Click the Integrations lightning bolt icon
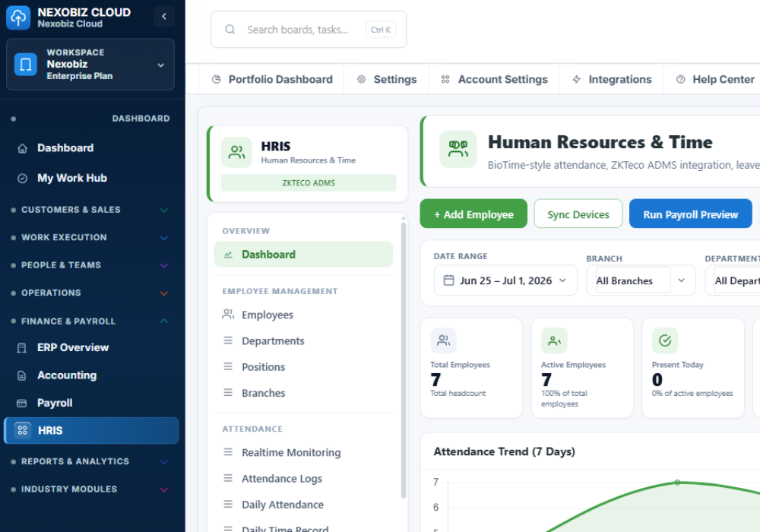Image resolution: width=760 pixels, height=532 pixels. coord(576,80)
